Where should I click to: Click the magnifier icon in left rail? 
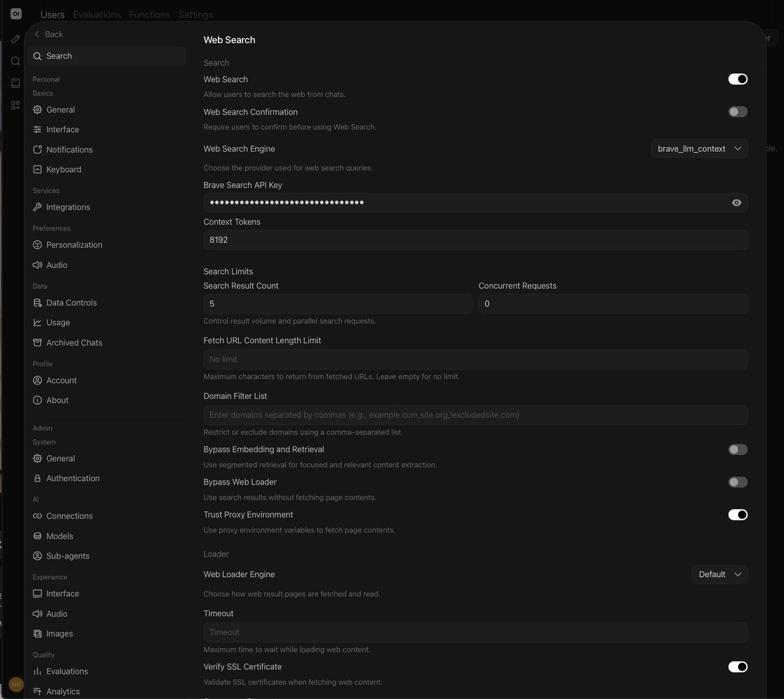tap(16, 61)
